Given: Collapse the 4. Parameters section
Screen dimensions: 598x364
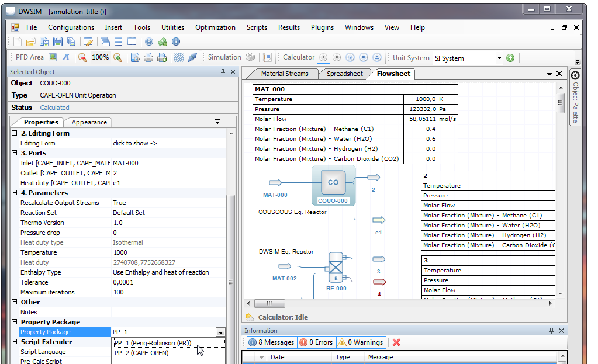Looking at the screenshot, I should [14, 192].
